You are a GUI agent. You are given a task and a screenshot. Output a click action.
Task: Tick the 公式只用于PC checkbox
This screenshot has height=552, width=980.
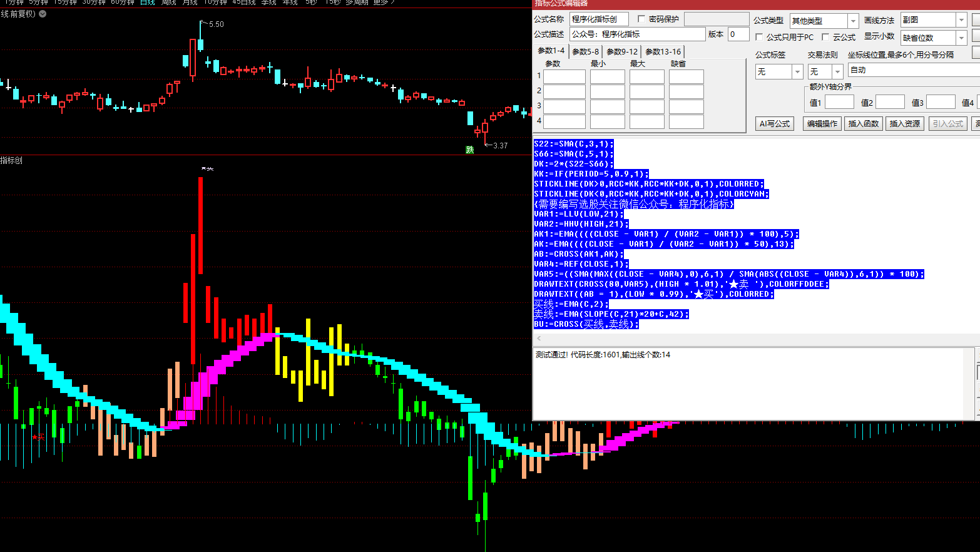coord(759,38)
